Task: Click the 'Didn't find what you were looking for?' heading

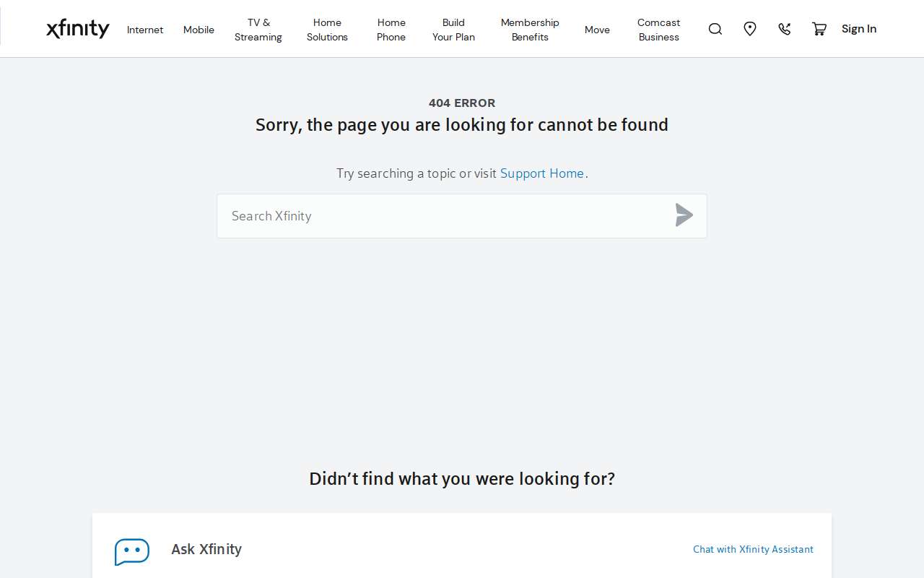Action: click(x=462, y=478)
